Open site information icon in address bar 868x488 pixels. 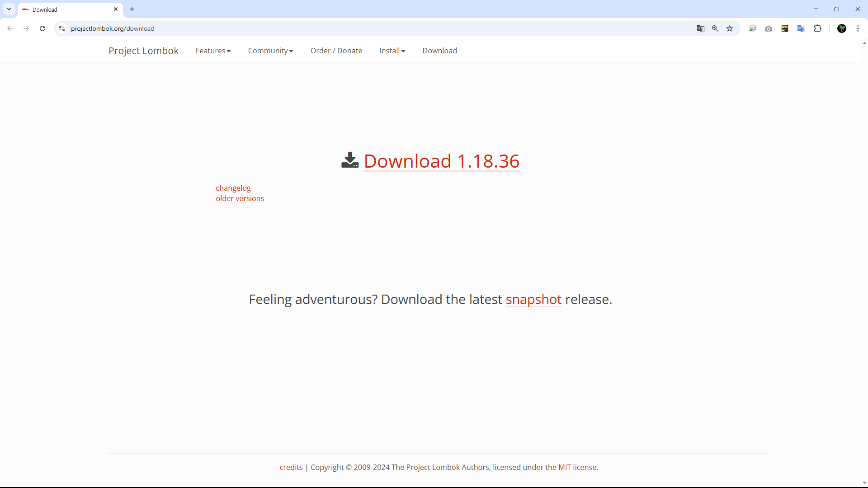pos(62,28)
